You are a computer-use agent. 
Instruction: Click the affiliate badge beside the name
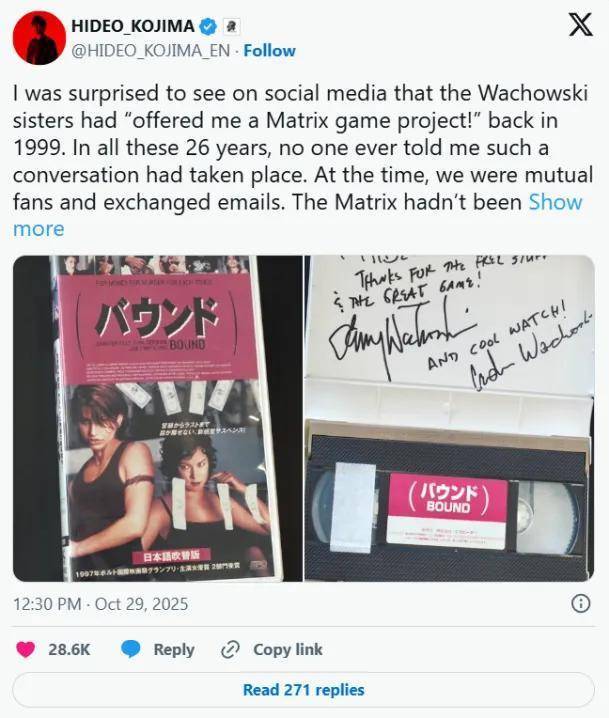[231, 27]
